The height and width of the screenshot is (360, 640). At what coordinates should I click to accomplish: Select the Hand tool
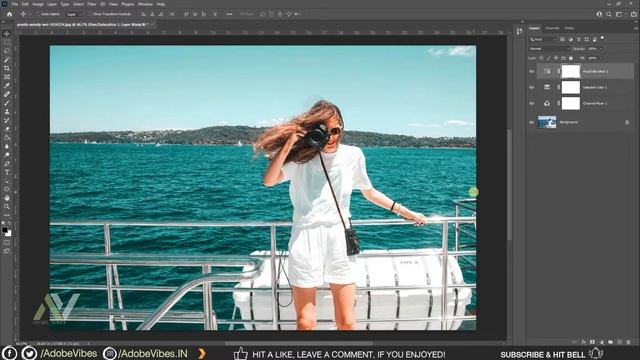7,198
